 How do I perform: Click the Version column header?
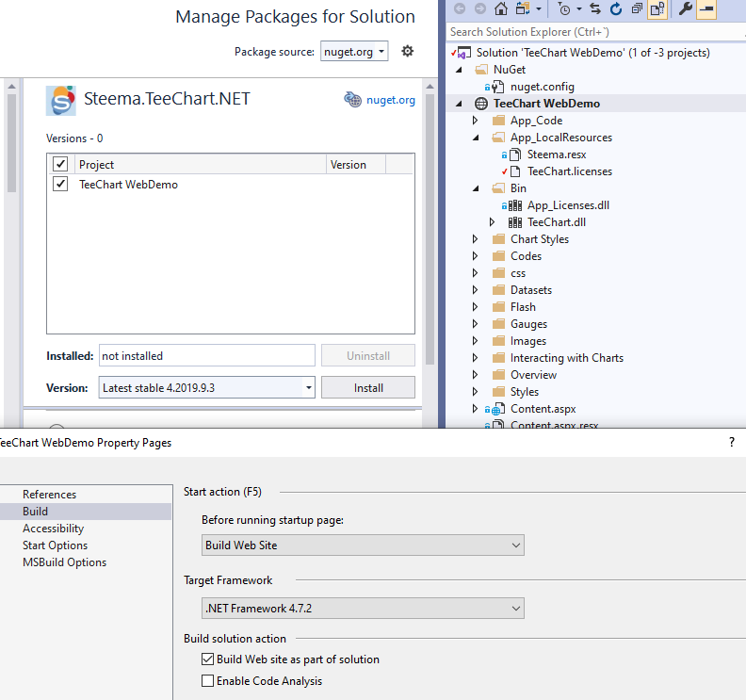pos(355,164)
